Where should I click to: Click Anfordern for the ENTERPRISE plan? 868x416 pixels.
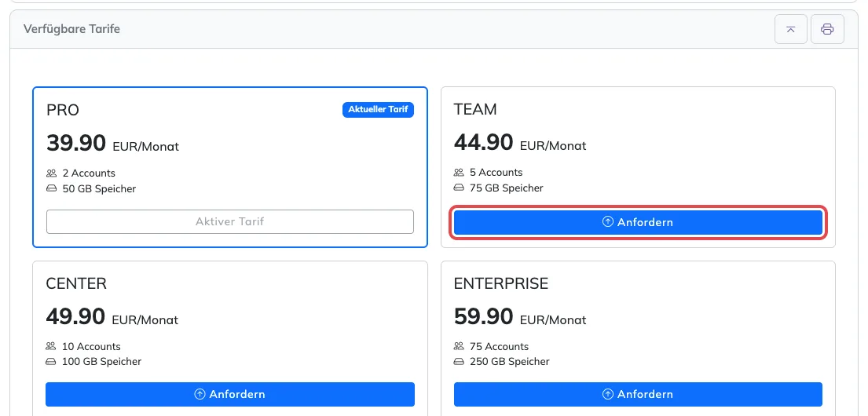[x=638, y=395]
